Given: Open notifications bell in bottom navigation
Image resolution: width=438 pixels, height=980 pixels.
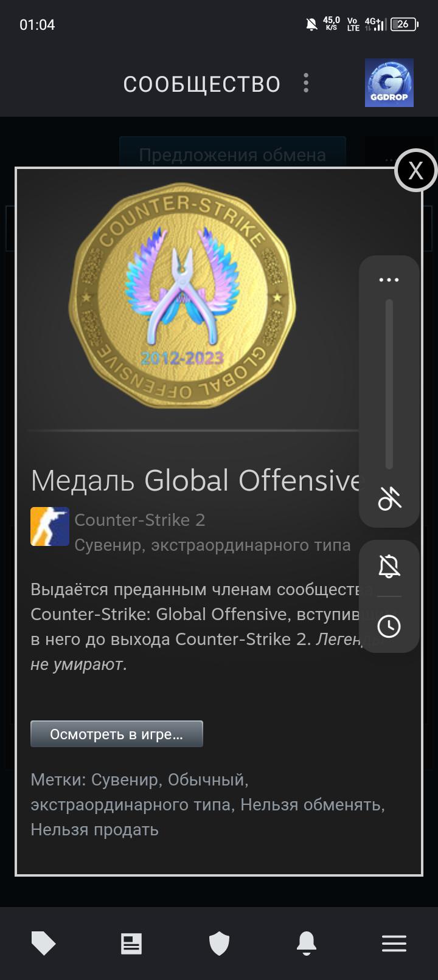Looking at the screenshot, I should (307, 944).
